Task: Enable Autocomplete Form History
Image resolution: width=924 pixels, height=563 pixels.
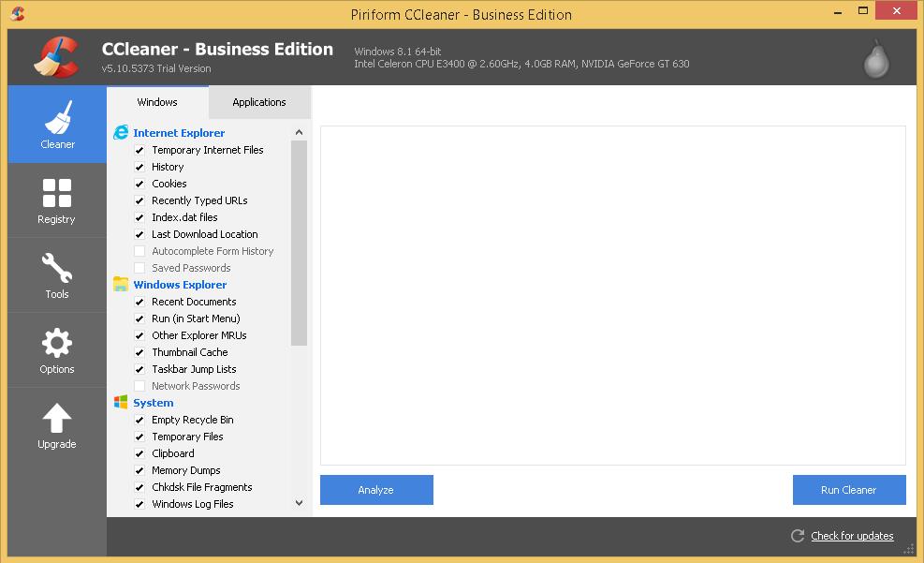Action: pos(139,251)
